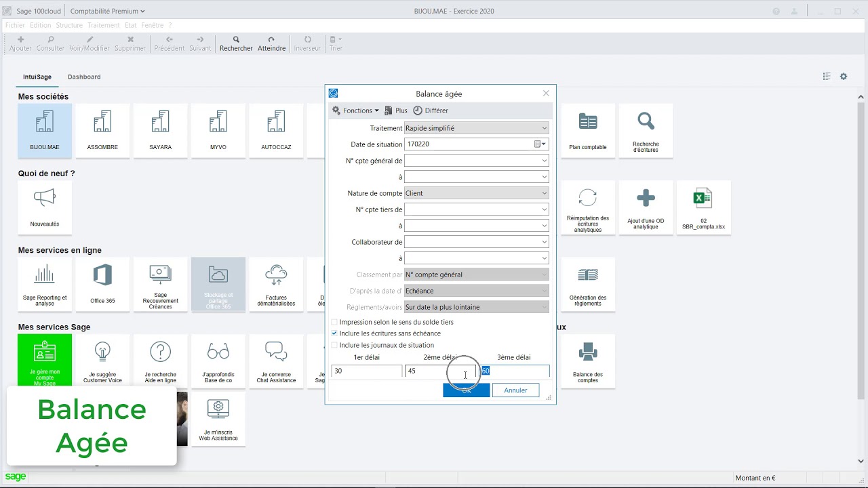Switch IntuiSage to list view
This screenshot has width=868, height=488.
(x=827, y=77)
